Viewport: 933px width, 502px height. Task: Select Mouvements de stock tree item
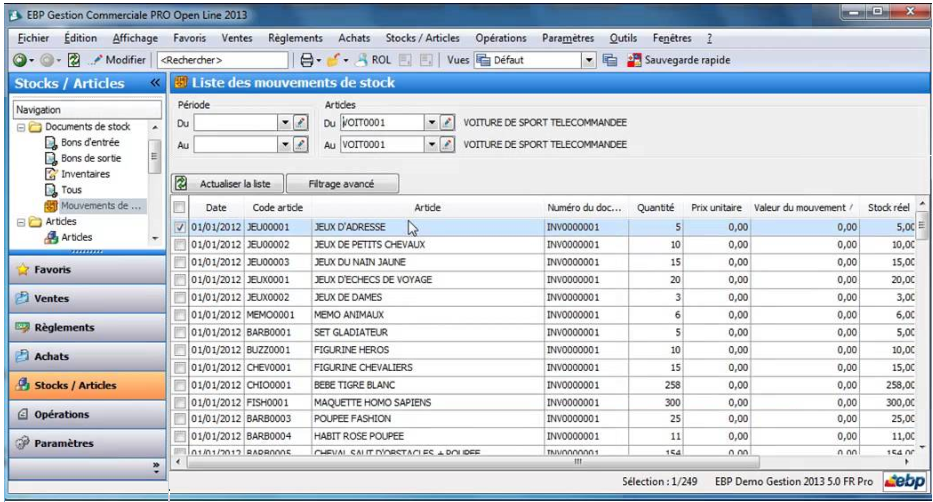94,206
